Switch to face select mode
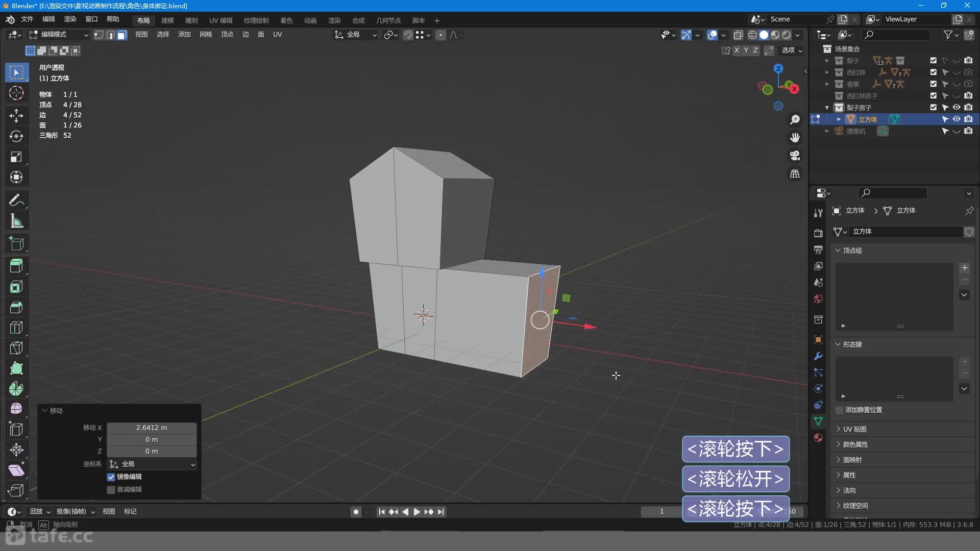This screenshot has width=980, height=551. pyautogui.click(x=122, y=35)
